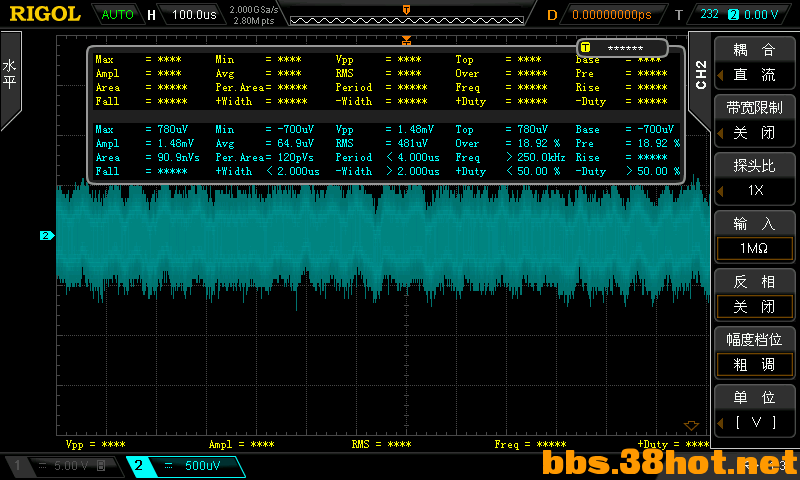This screenshot has width=800, height=480.
Task: Click the bottom Vpp measurement item
Action: point(95,444)
